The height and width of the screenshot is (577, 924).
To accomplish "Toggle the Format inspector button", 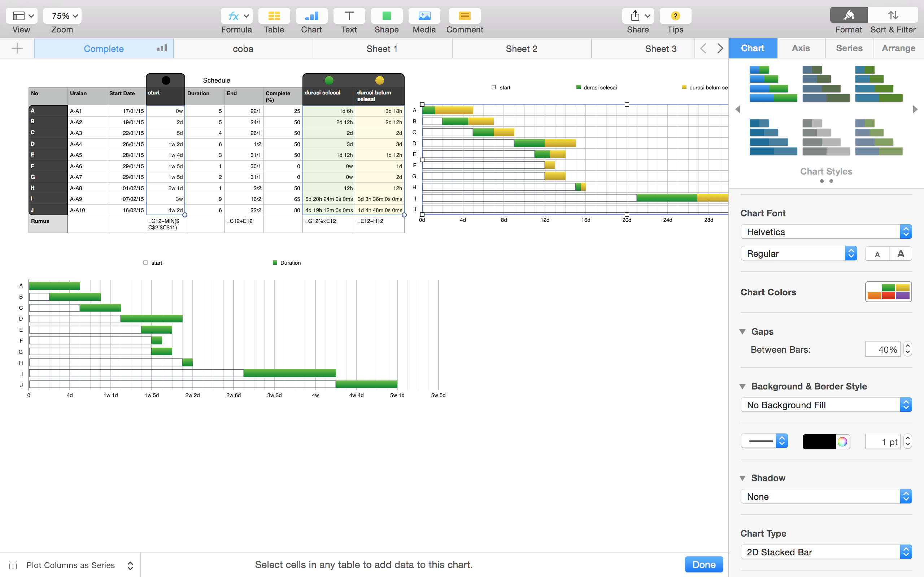I will (x=849, y=15).
